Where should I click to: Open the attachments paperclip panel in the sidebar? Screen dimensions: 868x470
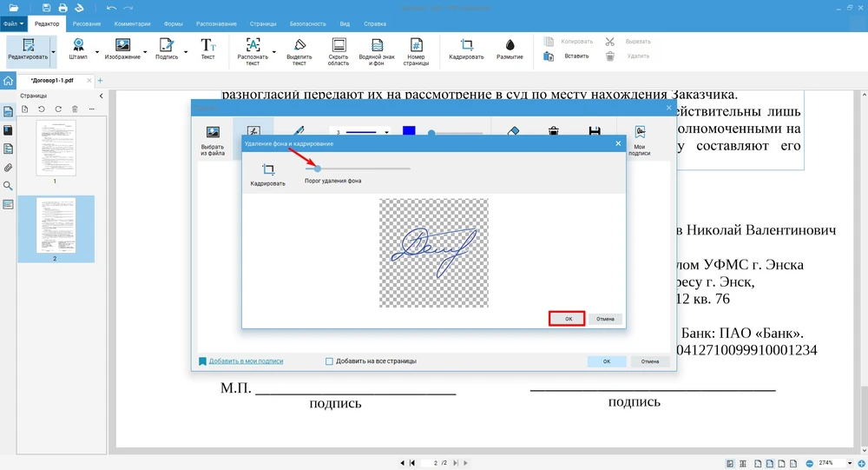coord(8,167)
